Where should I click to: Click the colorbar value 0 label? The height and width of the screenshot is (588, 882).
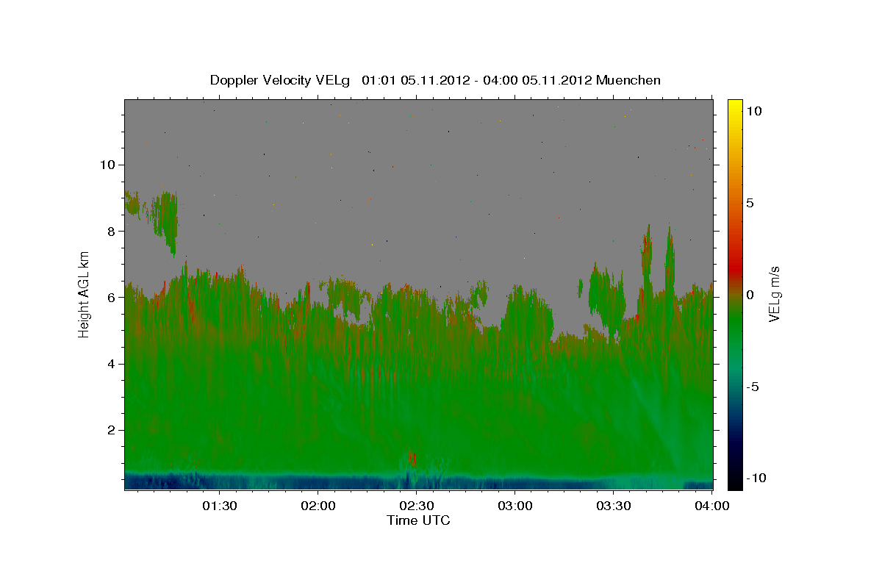click(750, 295)
